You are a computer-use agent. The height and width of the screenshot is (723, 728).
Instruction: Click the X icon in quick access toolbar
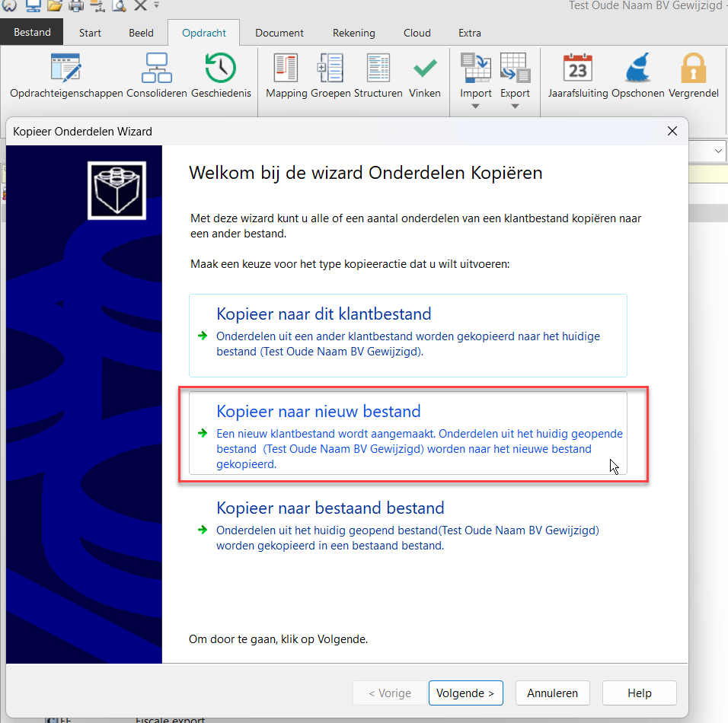[x=140, y=5]
